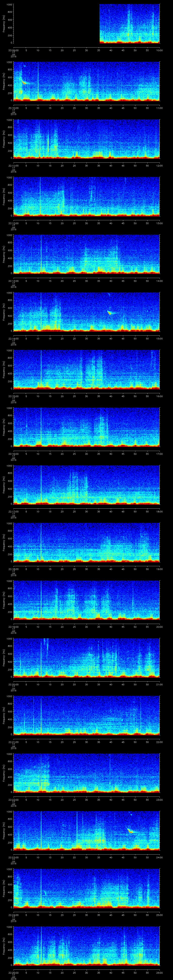Viewport: 173px width, 980px height.
Task: Click the vertical spike near 11 seconds in 22:15 panel
Action: click(41, 369)
